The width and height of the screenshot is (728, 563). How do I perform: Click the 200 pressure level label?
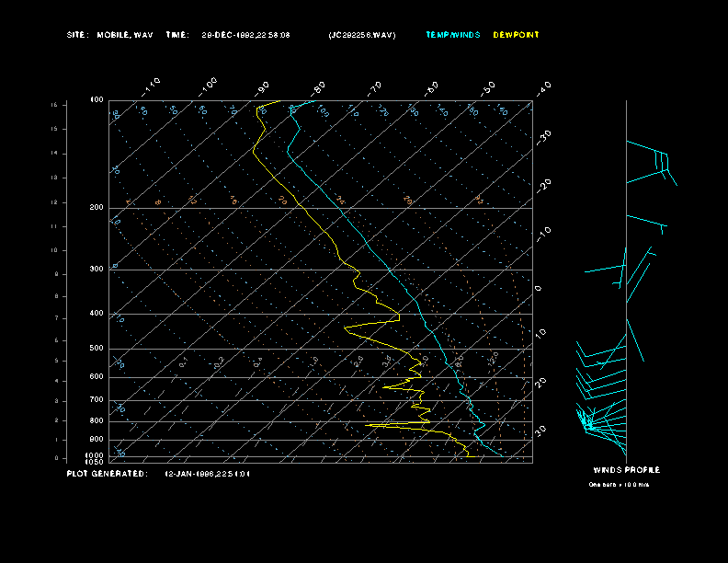97,208
